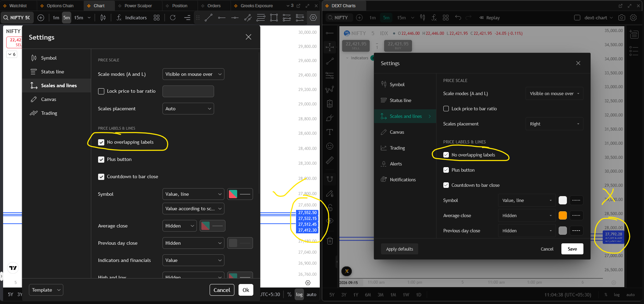The image size is (644, 304).
Task: Toggle Countdown to bar close in left dialog
Action: coord(101,176)
